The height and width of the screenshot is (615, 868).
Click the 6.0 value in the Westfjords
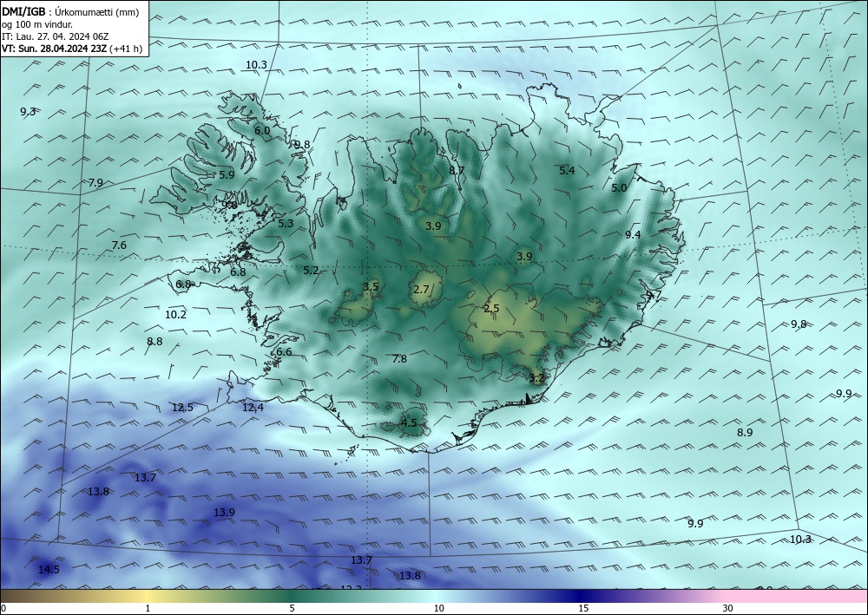pos(262,130)
